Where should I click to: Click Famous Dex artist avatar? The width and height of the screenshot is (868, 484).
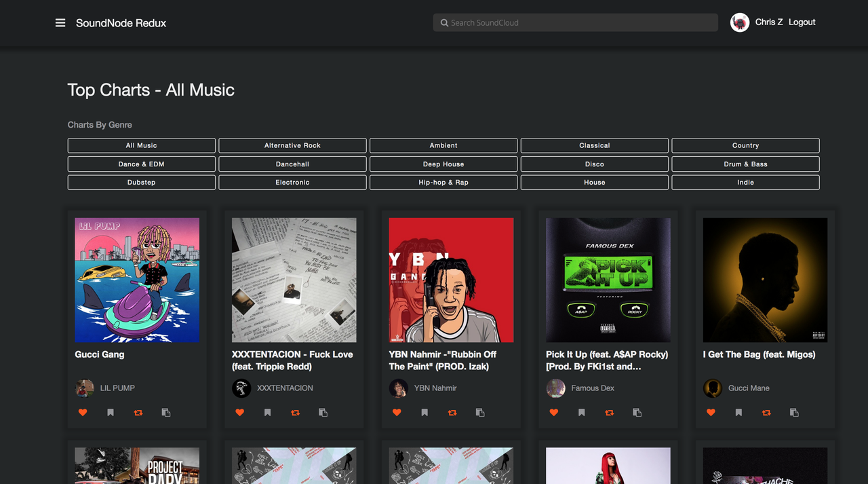tap(555, 388)
